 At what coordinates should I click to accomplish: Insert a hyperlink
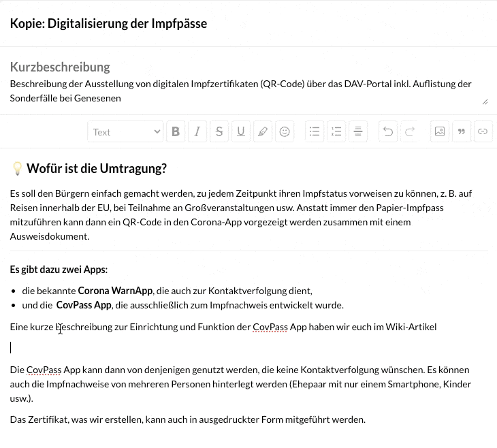tap(483, 132)
